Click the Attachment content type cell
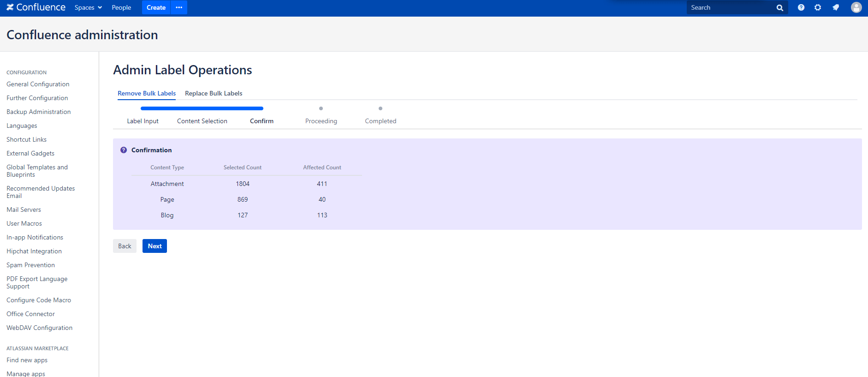The image size is (868, 377). [x=167, y=184]
